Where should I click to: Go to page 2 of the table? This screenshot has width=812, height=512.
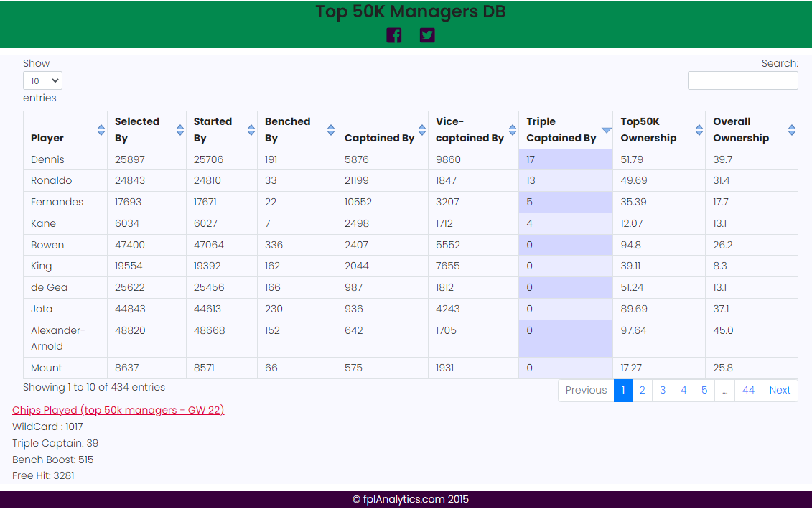coord(642,390)
